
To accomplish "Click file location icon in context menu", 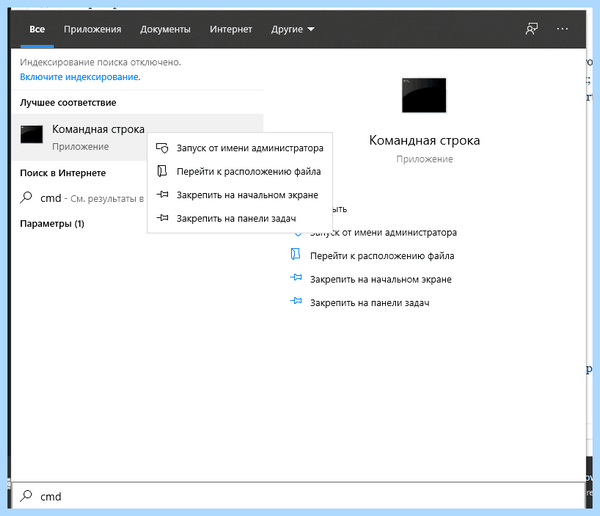I will pyautogui.click(x=162, y=171).
